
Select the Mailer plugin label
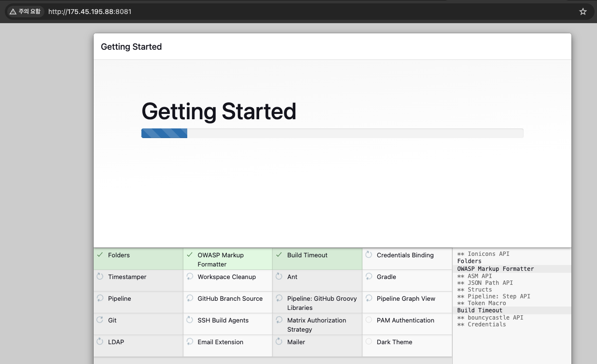[x=296, y=342]
